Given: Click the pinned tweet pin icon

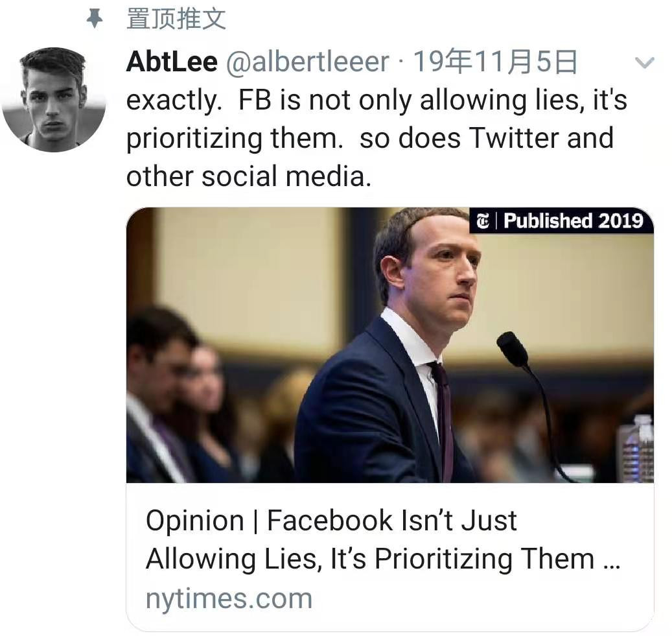Looking at the screenshot, I should pos(95,19).
